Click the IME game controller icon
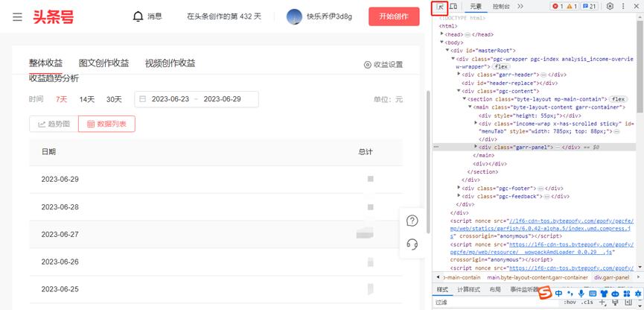644x310 pixels. pos(615,293)
